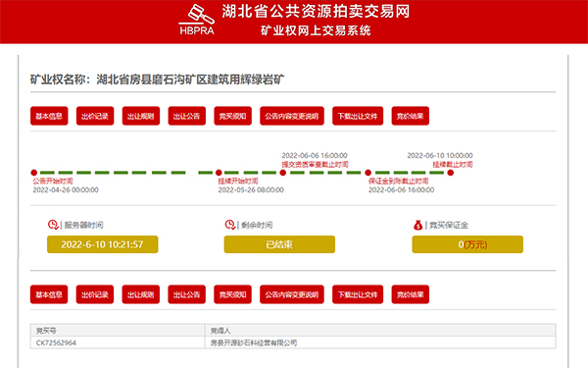Click the 公告开始时间 timeline dot
Image resolution: width=588 pixels, height=368 pixels.
click(x=34, y=173)
